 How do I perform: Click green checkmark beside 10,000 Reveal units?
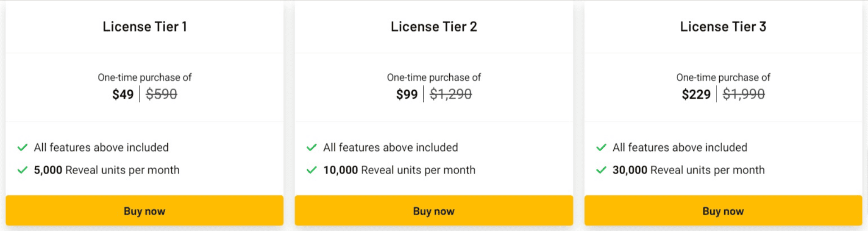312,170
